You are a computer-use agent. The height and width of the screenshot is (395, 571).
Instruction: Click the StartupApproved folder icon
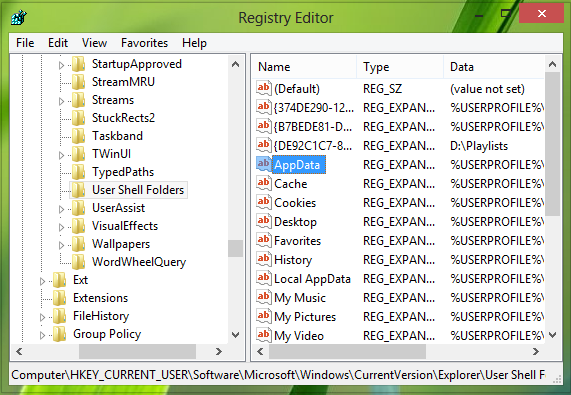pyautogui.click(x=78, y=64)
